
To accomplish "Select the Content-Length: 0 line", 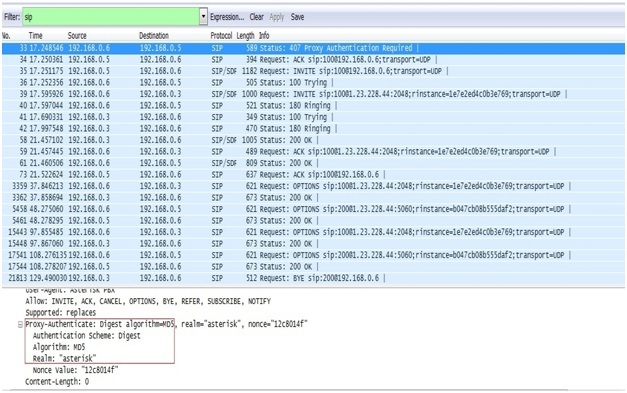I will (57, 382).
